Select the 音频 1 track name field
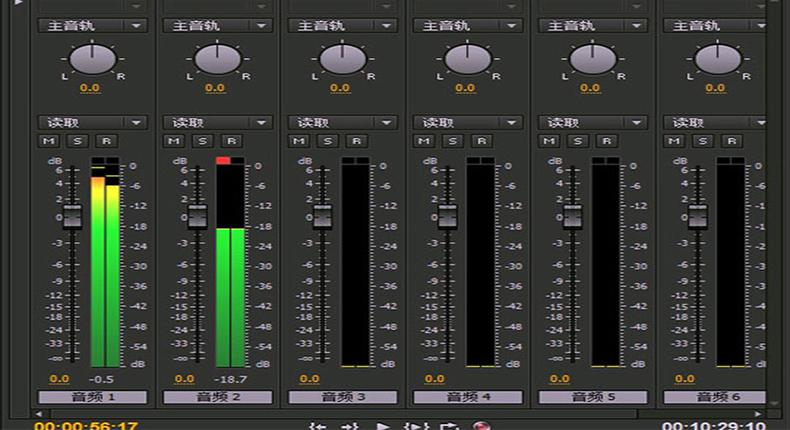The image size is (790, 430). tap(92, 397)
